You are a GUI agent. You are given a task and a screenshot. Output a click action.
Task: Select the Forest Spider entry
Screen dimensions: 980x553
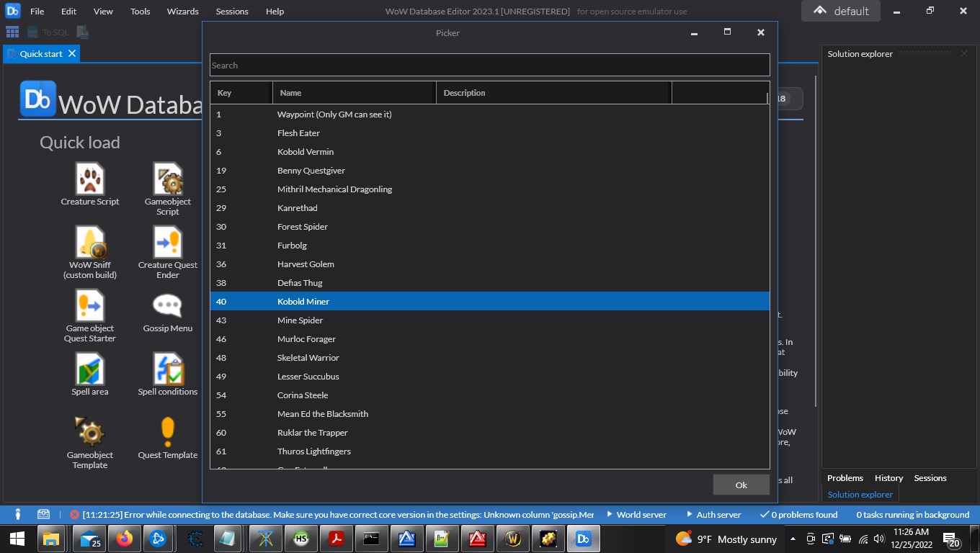tap(303, 226)
